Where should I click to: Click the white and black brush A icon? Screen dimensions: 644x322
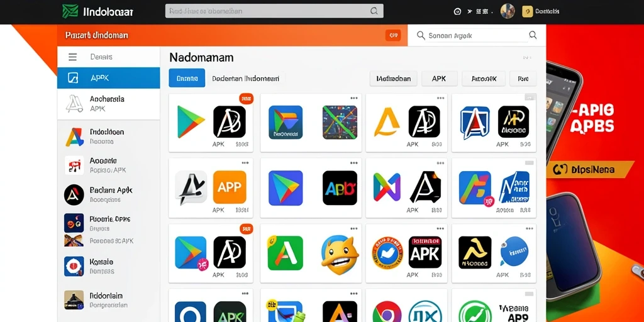(x=191, y=187)
